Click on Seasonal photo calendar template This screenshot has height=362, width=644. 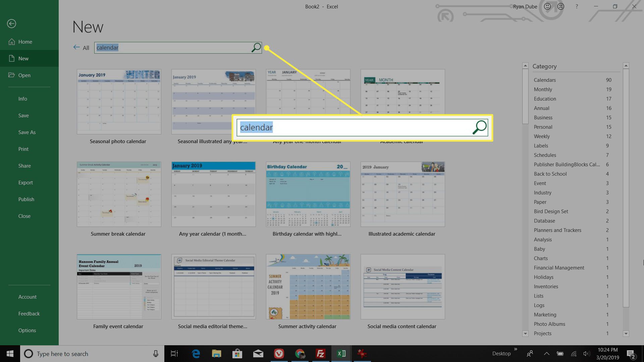pos(118,101)
